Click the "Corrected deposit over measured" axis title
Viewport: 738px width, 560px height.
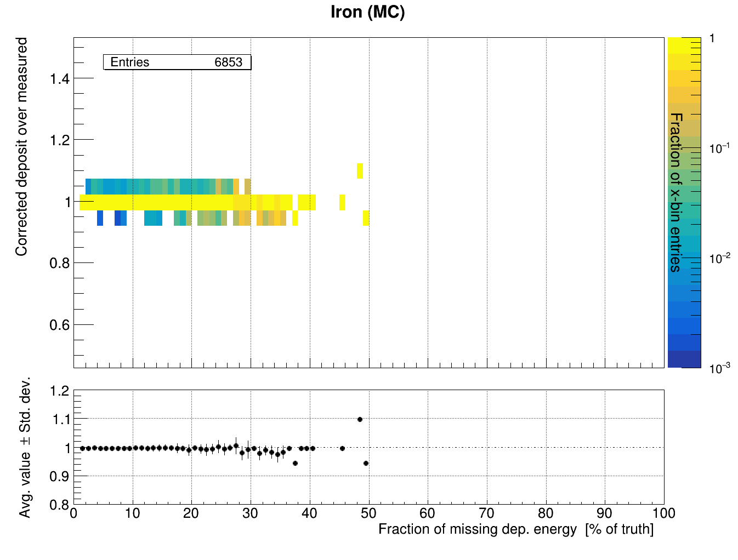click(x=21, y=147)
